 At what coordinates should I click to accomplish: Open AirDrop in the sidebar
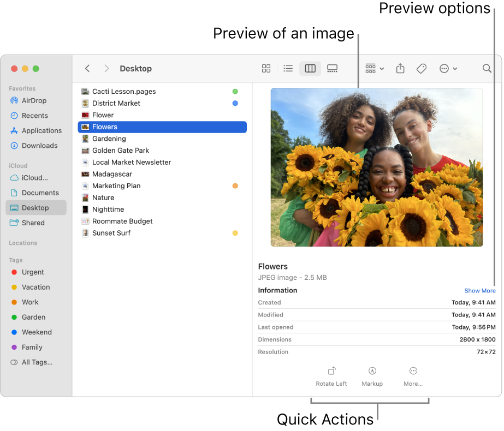click(34, 100)
